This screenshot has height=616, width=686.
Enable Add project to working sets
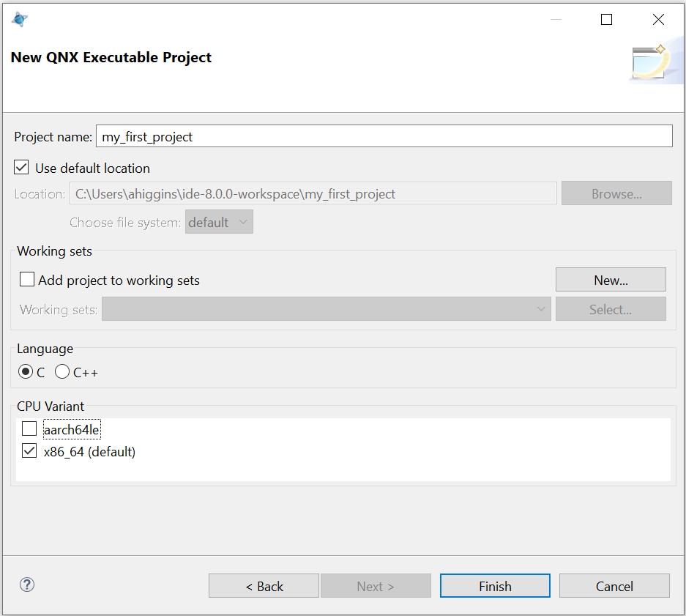(x=27, y=279)
